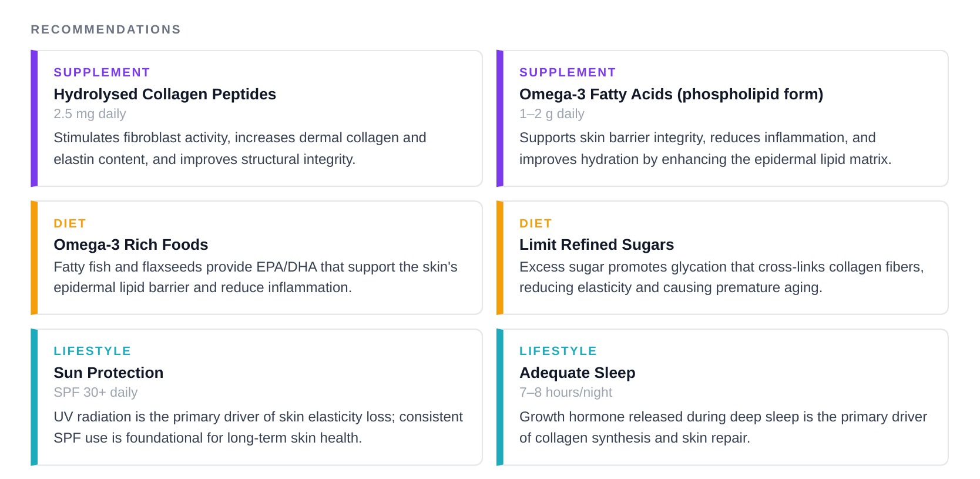Screen dimensions: 980x479
Task: Select the Sun Protection card title
Action: (x=108, y=373)
